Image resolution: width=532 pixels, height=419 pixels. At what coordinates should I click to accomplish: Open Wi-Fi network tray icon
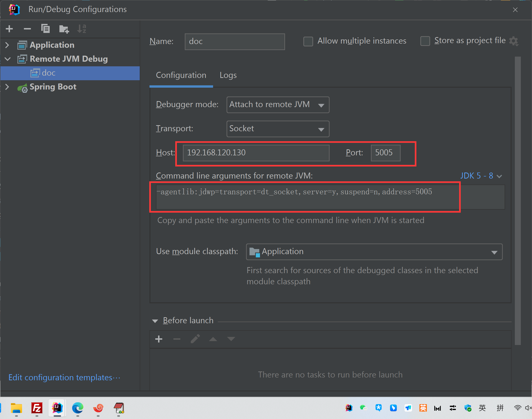tap(518, 408)
